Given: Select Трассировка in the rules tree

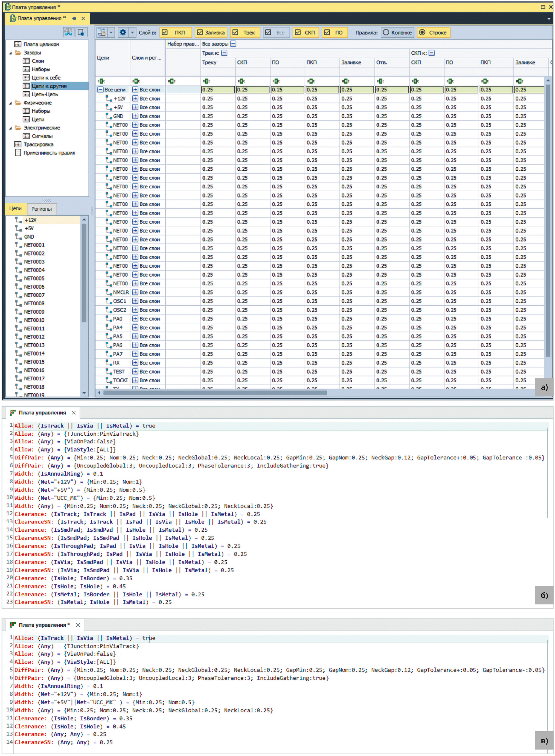Looking at the screenshot, I should coord(38,144).
